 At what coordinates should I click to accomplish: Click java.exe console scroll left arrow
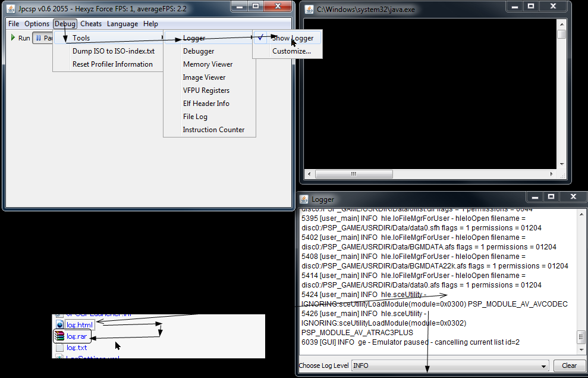click(x=309, y=174)
